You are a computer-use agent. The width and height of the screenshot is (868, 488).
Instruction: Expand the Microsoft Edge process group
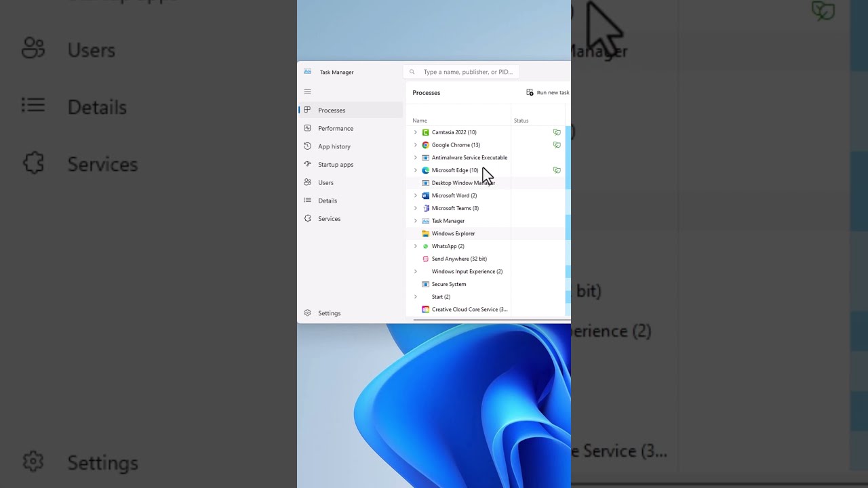pyautogui.click(x=416, y=170)
